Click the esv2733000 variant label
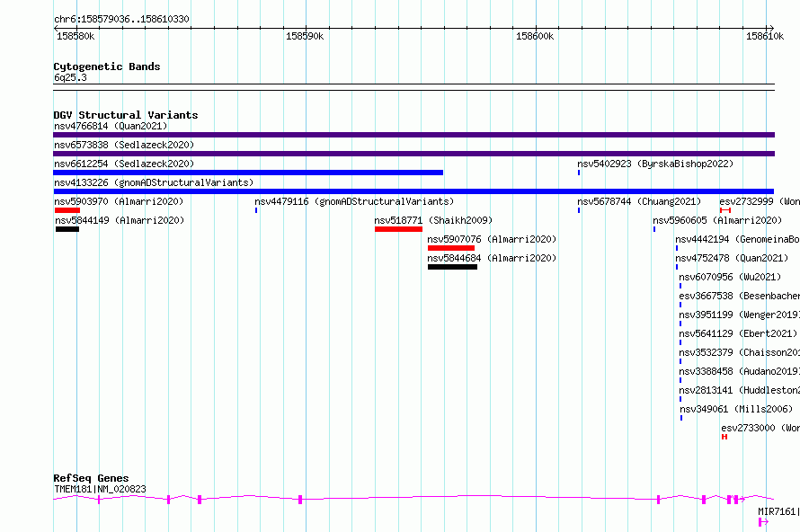Image resolution: width=800 pixels, height=532 pixels. (x=760, y=428)
